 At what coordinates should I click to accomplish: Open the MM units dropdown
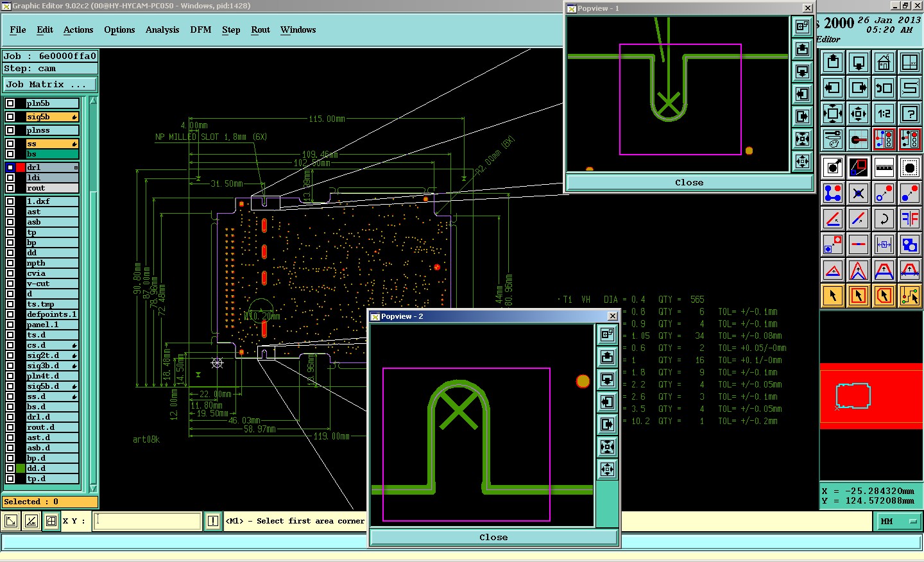pyautogui.click(x=899, y=521)
